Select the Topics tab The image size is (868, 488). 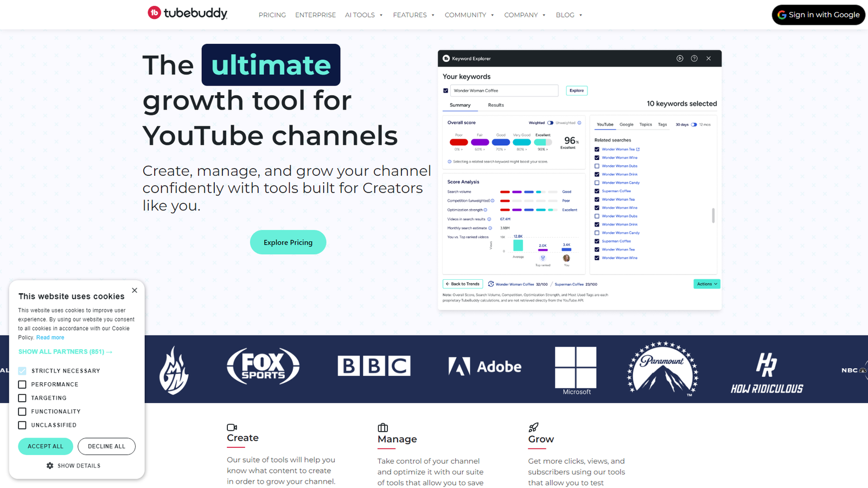pyautogui.click(x=646, y=125)
